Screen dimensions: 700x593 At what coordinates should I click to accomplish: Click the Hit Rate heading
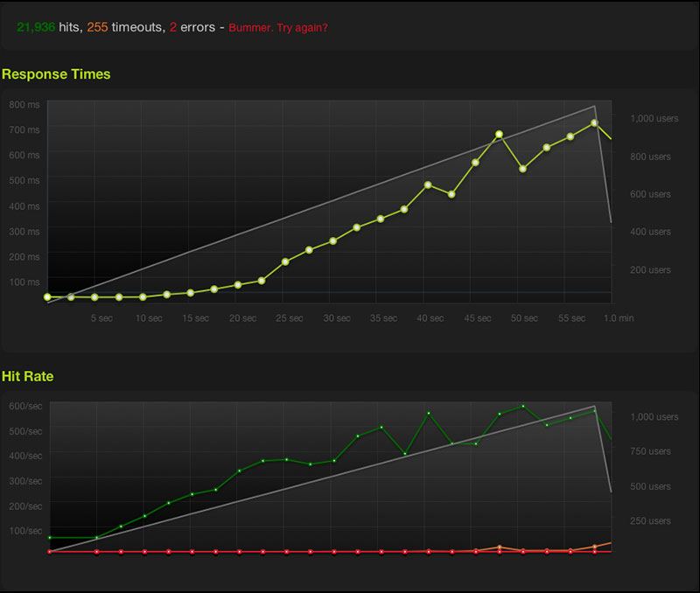tap(28, 376)
